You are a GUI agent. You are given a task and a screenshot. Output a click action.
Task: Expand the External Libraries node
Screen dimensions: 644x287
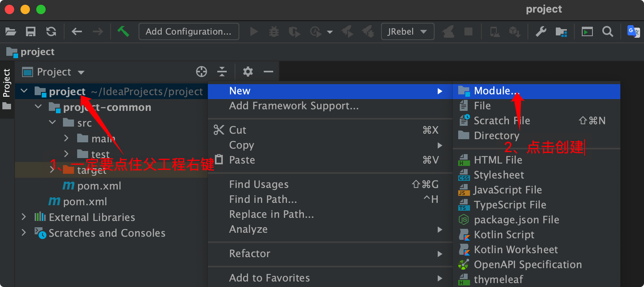pyautogui.click(x=24, y=217)
